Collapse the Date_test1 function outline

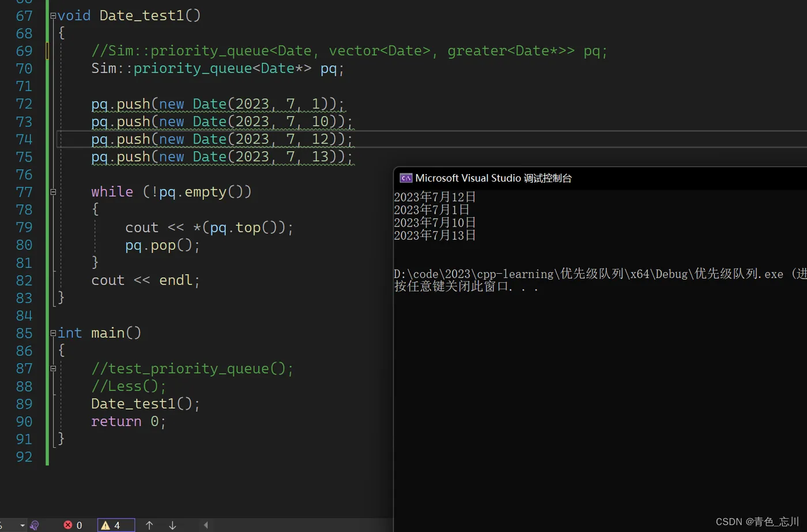[53, 16]
